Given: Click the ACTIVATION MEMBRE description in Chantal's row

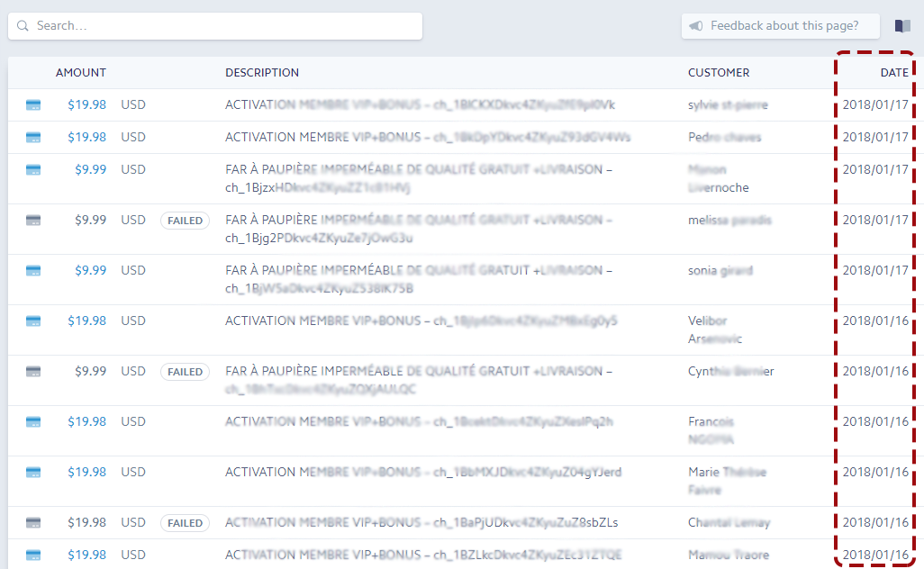Looking at the screenshot, I should click(x=421, y=522).
